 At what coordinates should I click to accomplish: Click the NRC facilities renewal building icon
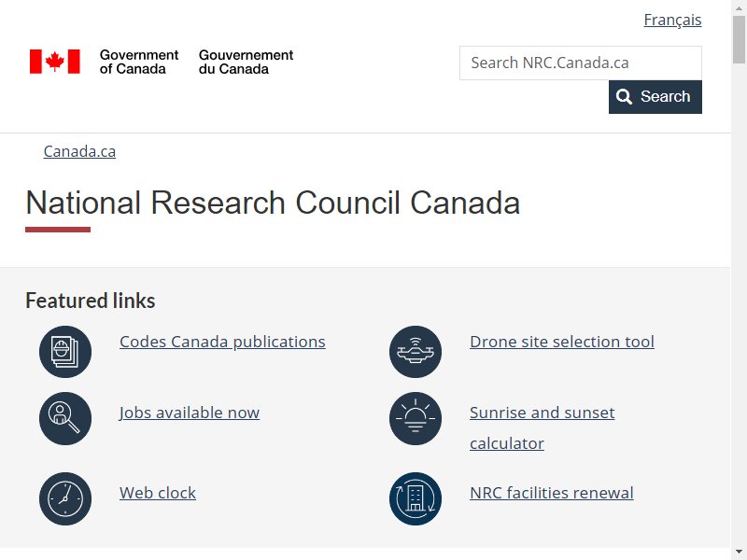(416, 498)
